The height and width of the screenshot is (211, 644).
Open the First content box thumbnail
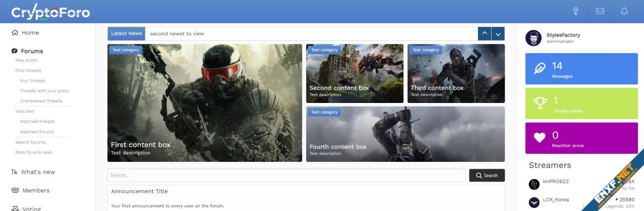[x=205, y=103]
